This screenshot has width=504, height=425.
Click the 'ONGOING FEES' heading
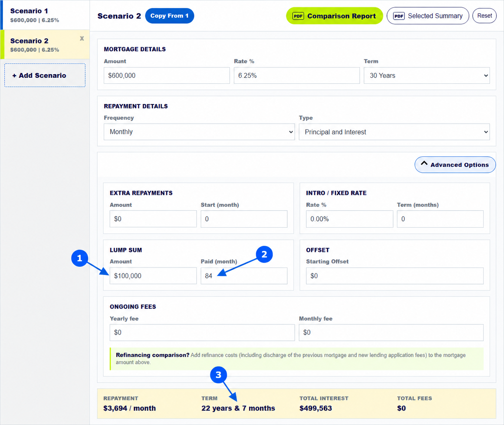[x=133, y=307]
